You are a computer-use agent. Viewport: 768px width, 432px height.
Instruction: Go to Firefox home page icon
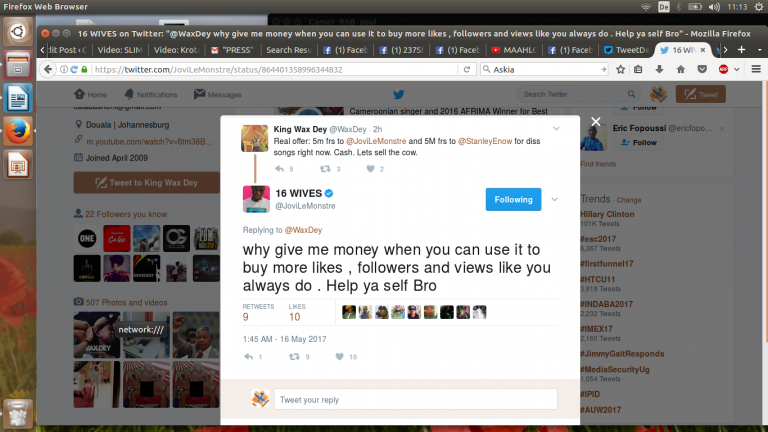pyautogui.click(x=681, y=70)
